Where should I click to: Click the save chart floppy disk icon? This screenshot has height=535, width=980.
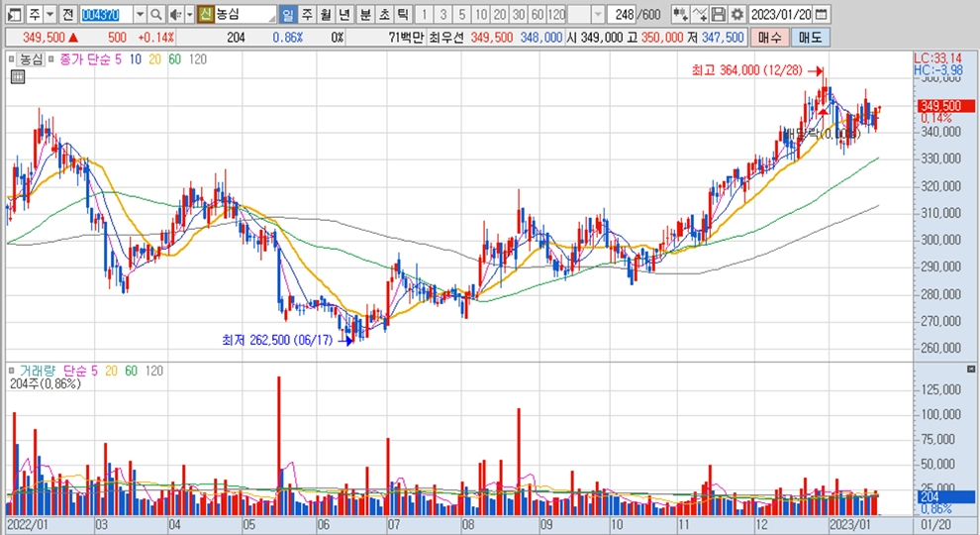(719, 15)
